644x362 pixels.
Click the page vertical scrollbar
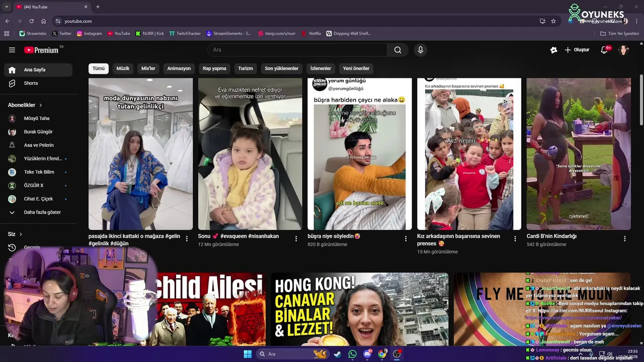pos(641,101)
